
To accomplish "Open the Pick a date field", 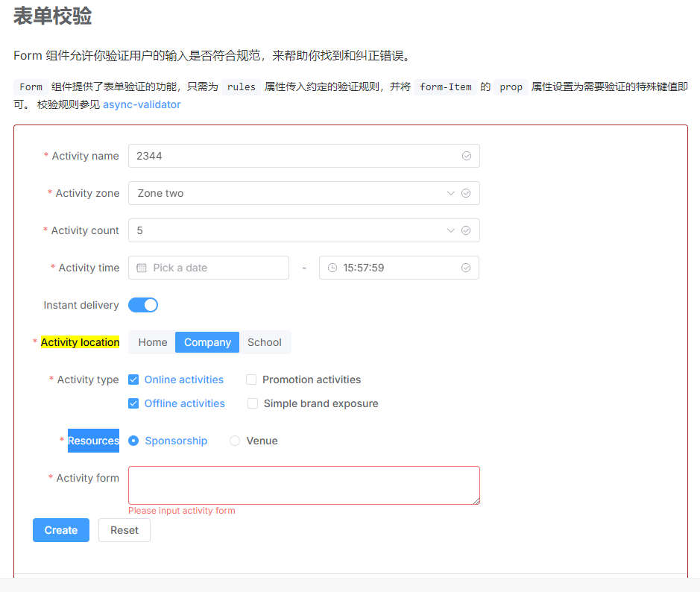I will tap(209, 268).
